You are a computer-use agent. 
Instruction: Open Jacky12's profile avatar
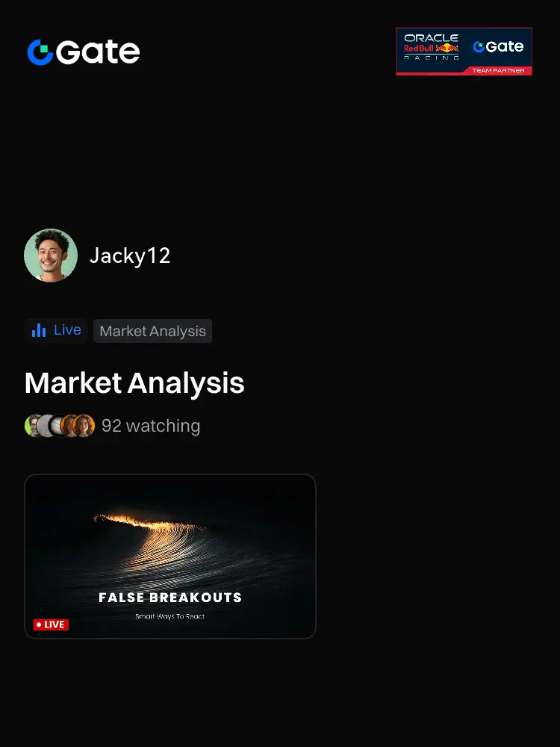pos(51,255)
